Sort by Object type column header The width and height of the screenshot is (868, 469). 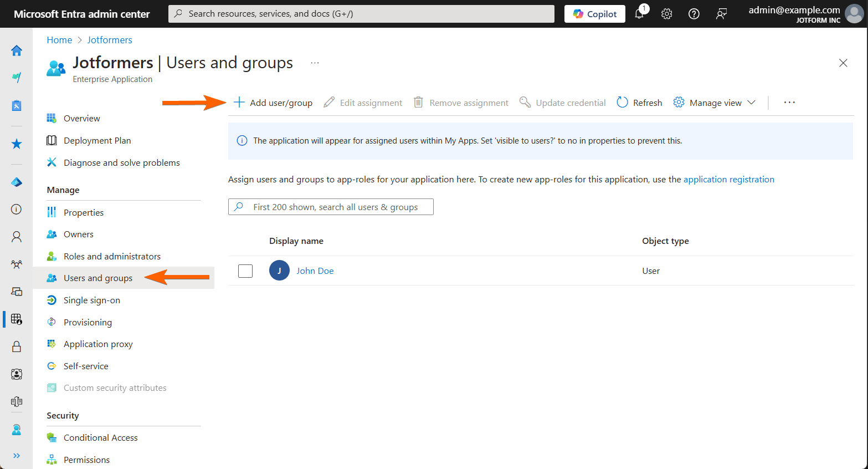665,241
